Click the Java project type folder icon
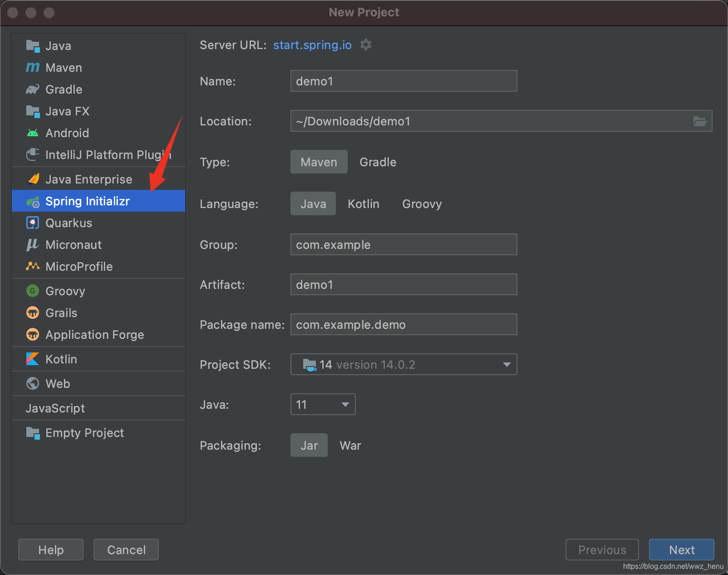This screenshot has height=575, width=728. pyautogui.click(x=33, y=46)
